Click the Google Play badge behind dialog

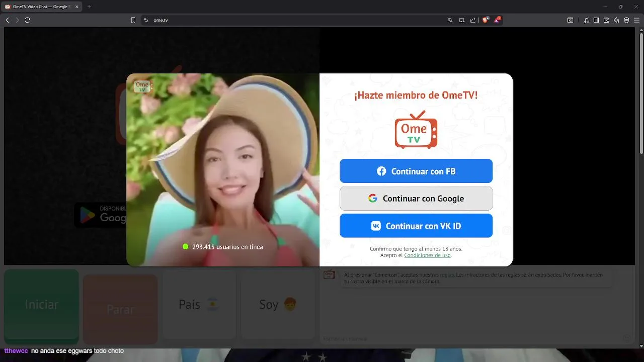point(101,215)
